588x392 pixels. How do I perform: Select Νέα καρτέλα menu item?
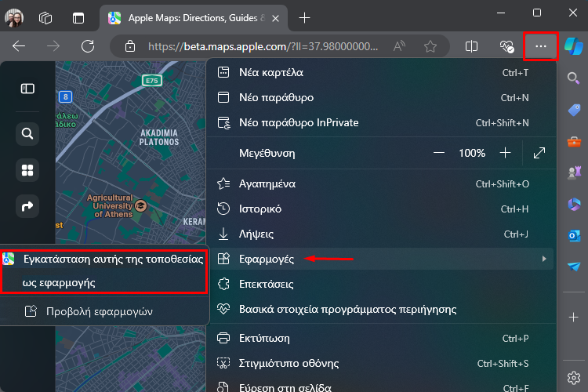pos(381,72)
